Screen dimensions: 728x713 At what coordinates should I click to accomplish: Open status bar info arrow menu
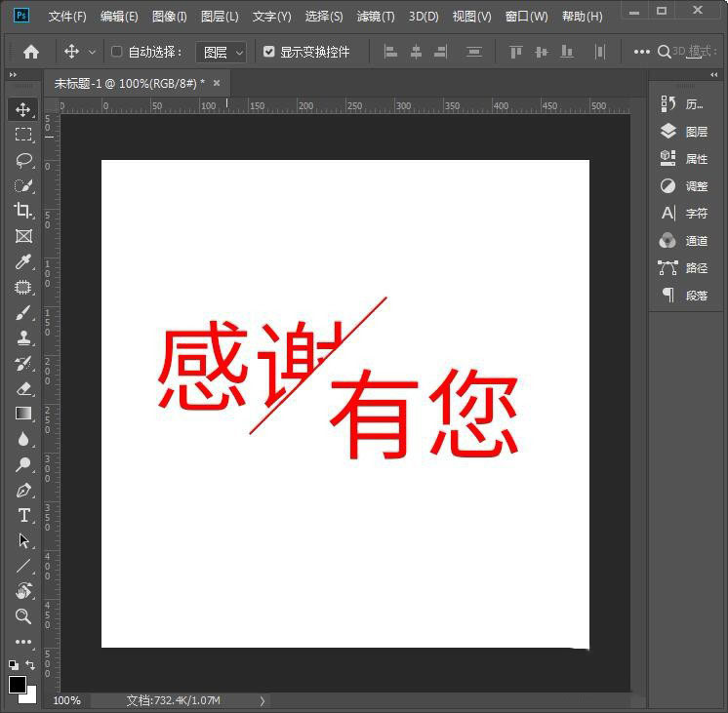pos(263,700)
